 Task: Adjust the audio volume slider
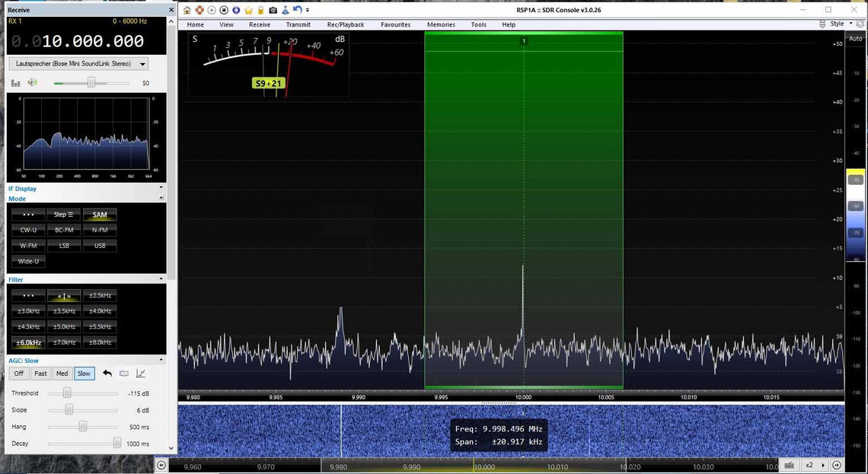[x=91, y=83]
